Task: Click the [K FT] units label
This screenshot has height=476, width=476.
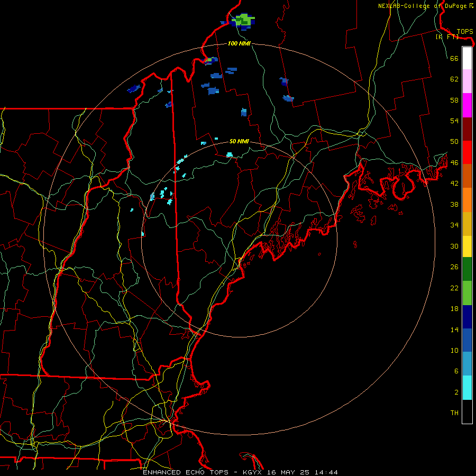Action: (447, 36)
